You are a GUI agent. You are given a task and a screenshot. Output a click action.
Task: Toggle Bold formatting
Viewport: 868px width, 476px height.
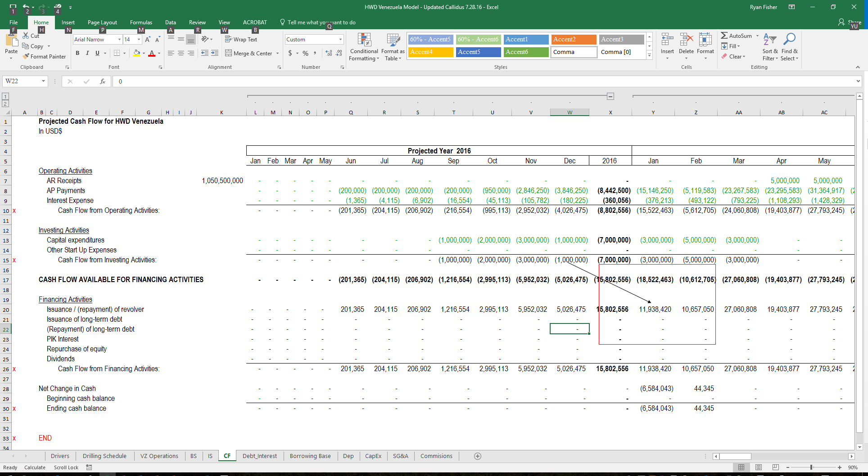[77, 54]
